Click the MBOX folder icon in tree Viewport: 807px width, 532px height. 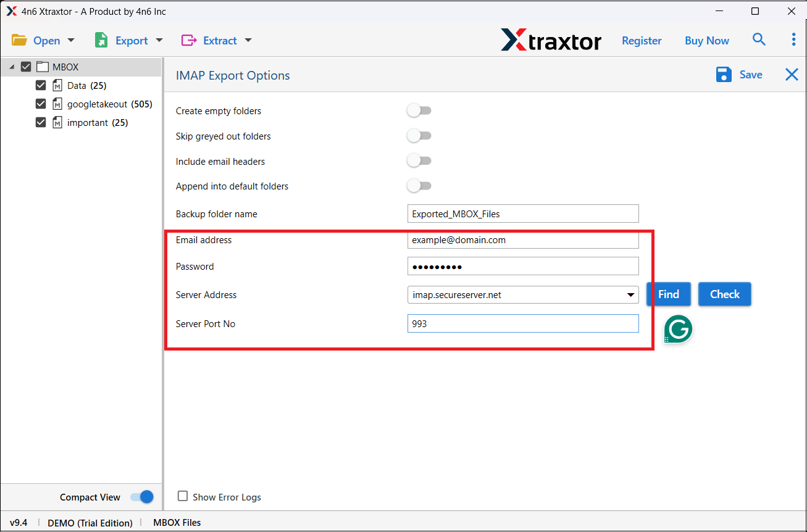[43, 67]
